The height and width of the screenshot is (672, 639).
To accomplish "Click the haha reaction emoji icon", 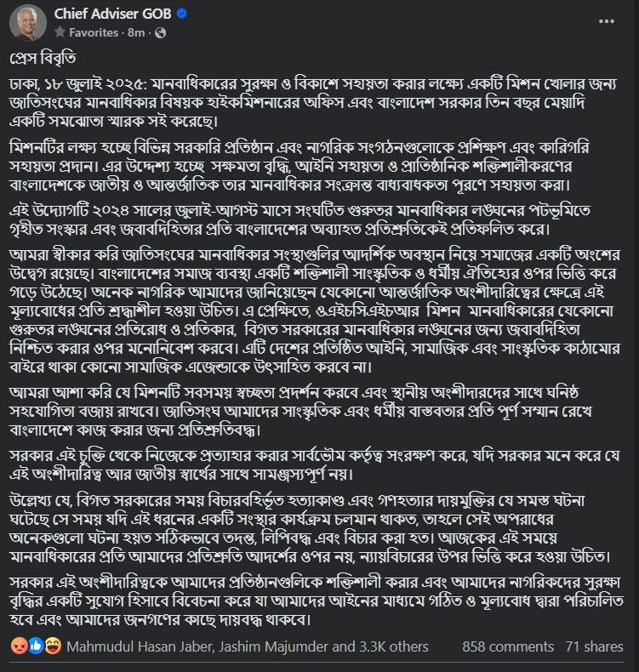I will [52, 646].
